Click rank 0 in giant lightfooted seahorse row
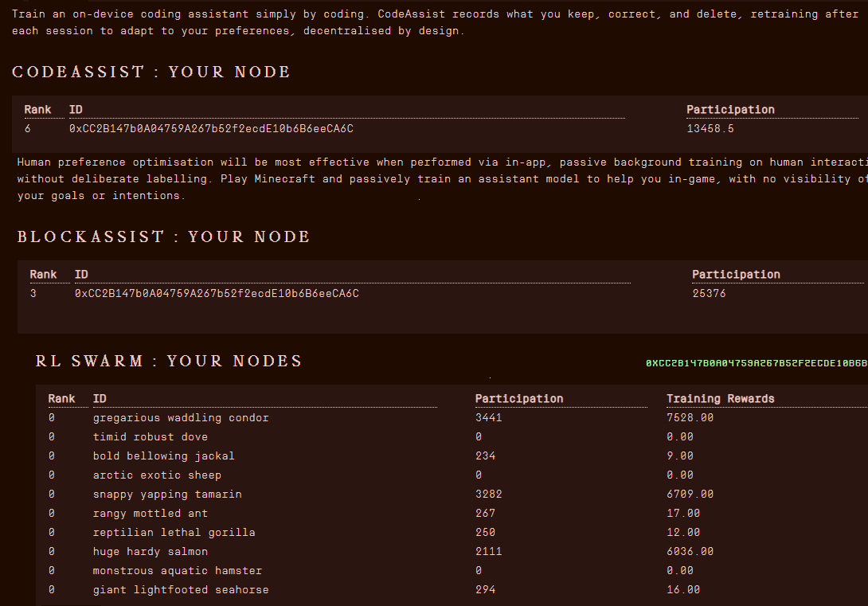Screen dimensions: 868x606 [52, 590]
